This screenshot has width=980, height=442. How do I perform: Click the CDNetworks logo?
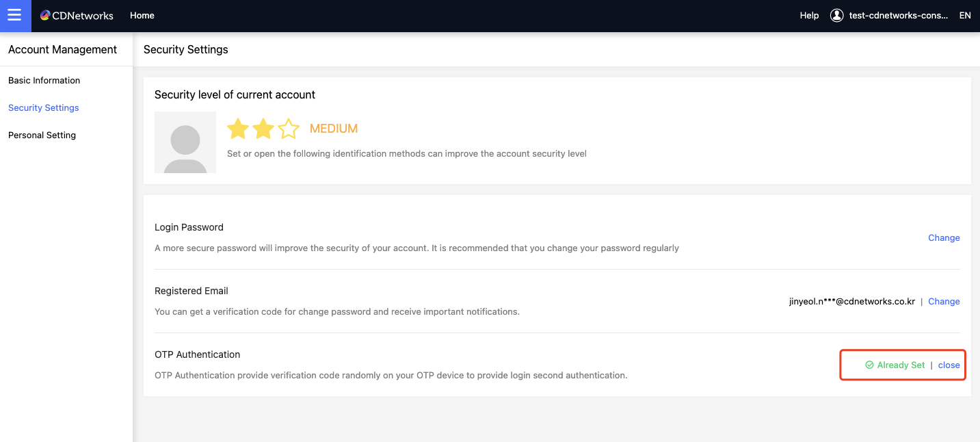[x=77, y=16]
